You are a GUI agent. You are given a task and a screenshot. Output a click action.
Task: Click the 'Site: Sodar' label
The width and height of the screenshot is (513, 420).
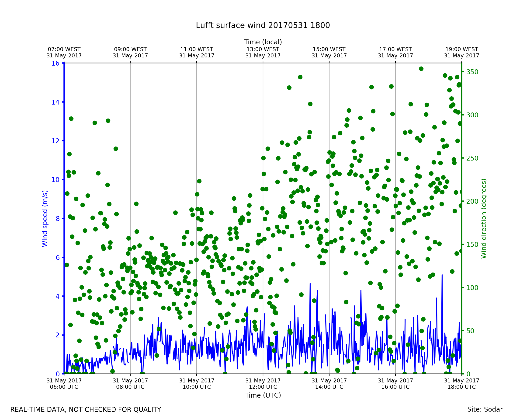coord(485,409)
